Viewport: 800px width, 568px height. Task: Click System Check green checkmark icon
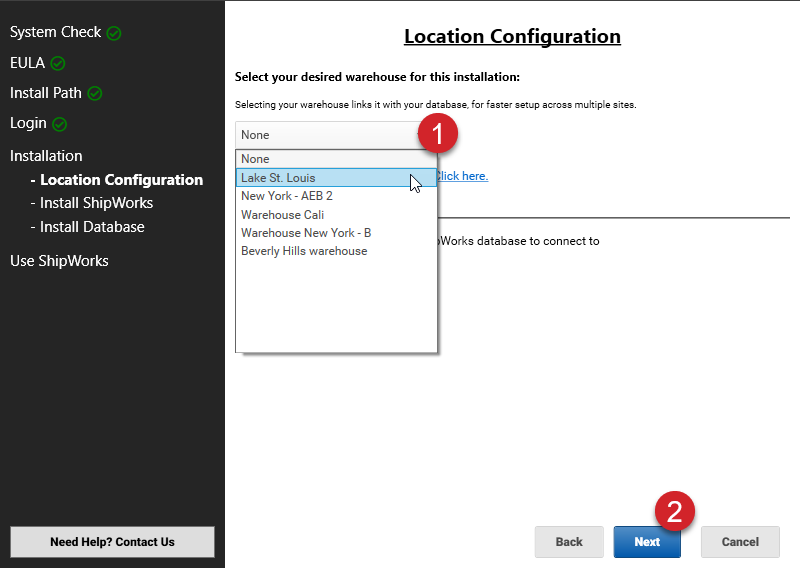point(114,33)
